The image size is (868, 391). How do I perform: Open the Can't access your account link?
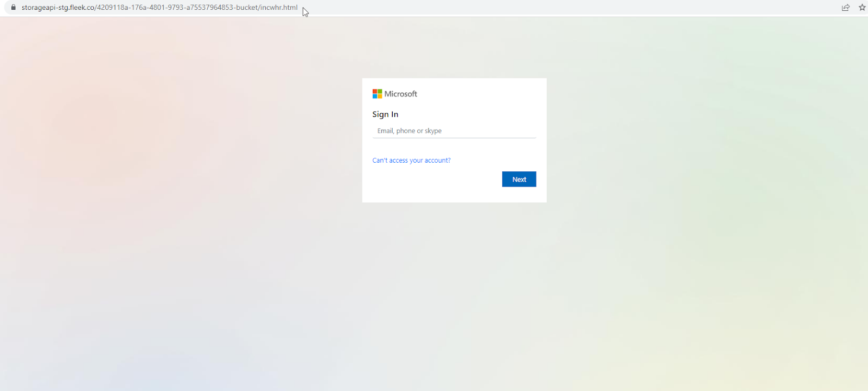tap(411, 161)
